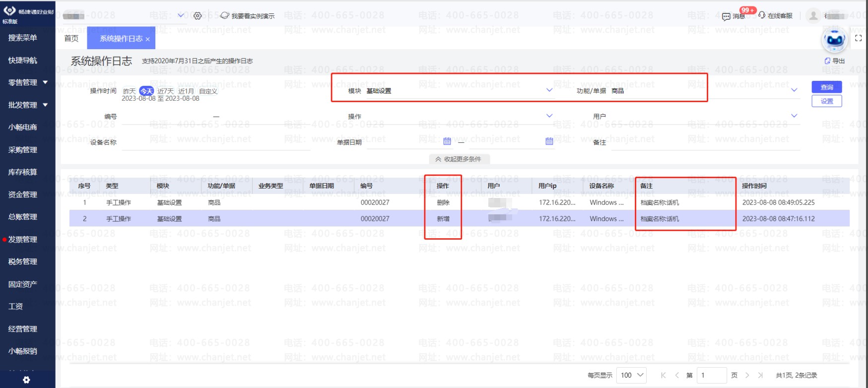Click the timestamp 2023-08-08 08:47:16.112
This screenshot has width=868, height=388.
tap(779, 218)
